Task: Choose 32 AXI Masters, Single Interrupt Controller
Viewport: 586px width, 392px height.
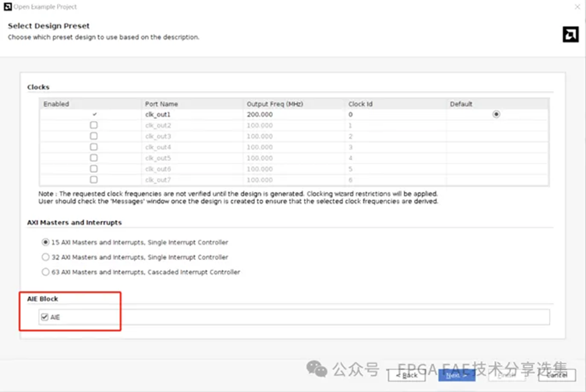Action: pos(46,257)
